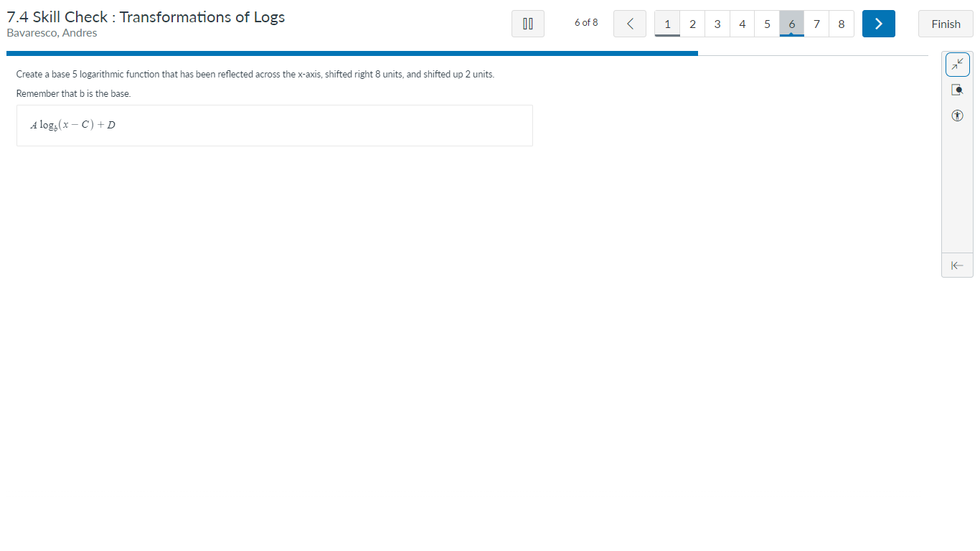Click inside the A log_b(x-C)+D answer field
Screen dimensions: 980x551
(x=275, y=125)
